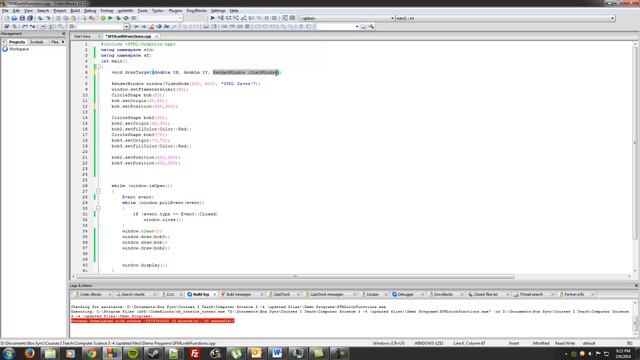
Task: Toggle search in selected text only
Action: coord(159,27)
